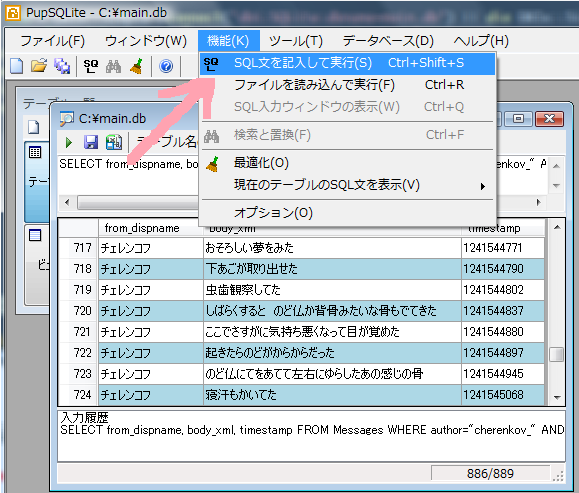Close the C:¥main.db query window
Image resolution: width=579 pixels, height=493 pixels.
tap(549, 119)
